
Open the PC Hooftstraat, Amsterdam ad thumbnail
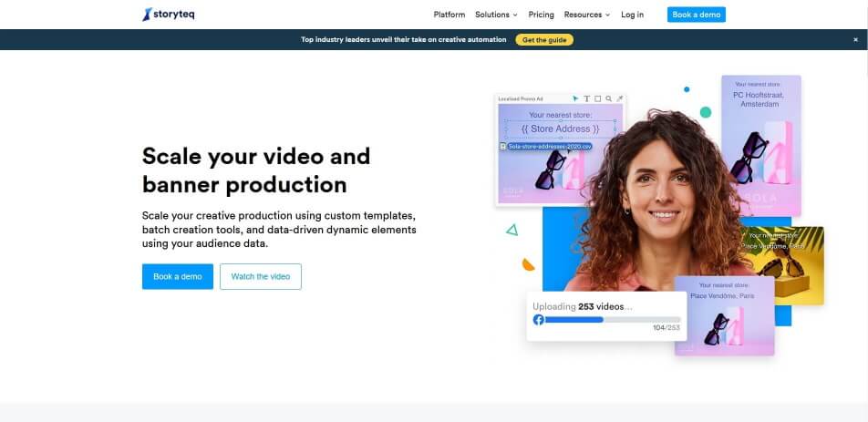[x=760, y=146]
